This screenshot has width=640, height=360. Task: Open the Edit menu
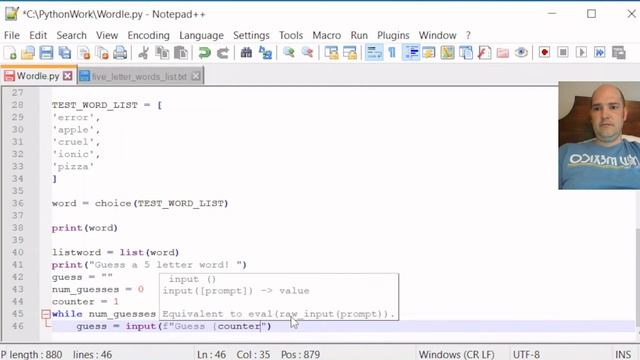[x=38, y=36]
